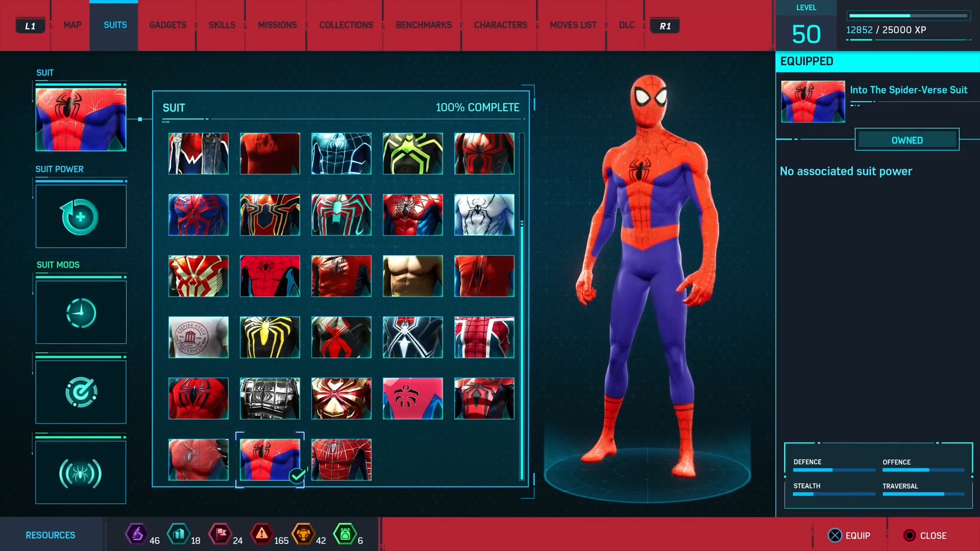Click the teal landmark token icon
Image resolution: width=980 pixels, height=551 pixels.
(178, 534)
